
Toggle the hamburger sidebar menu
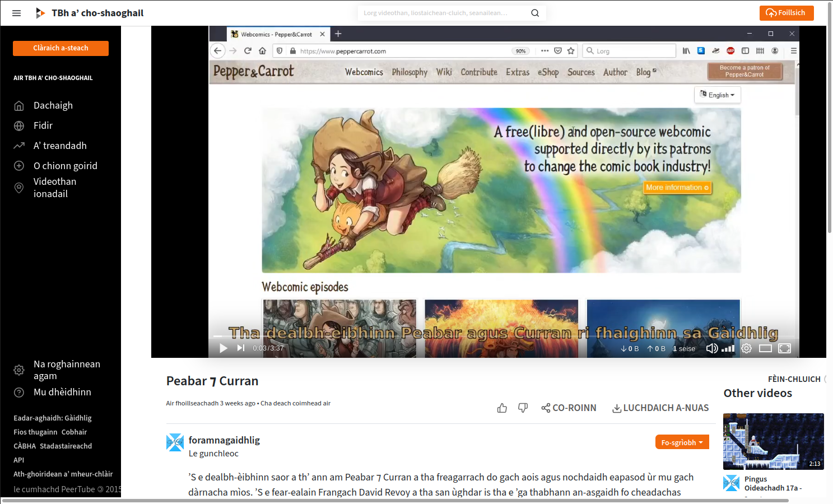[16, 13]
